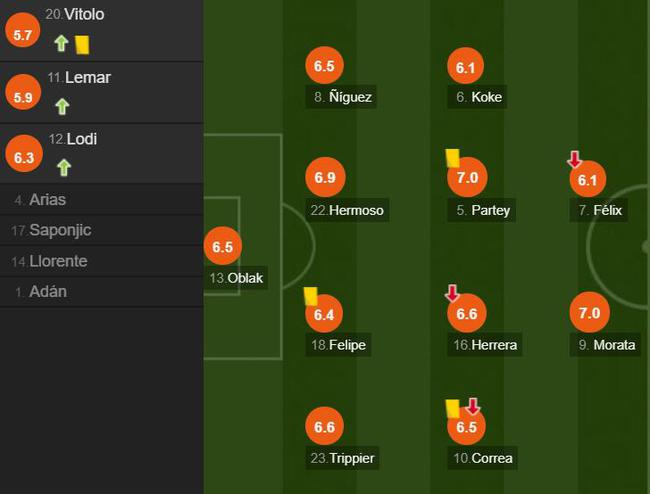Click Correa's red substituted-off arrow

pos(473,406)
